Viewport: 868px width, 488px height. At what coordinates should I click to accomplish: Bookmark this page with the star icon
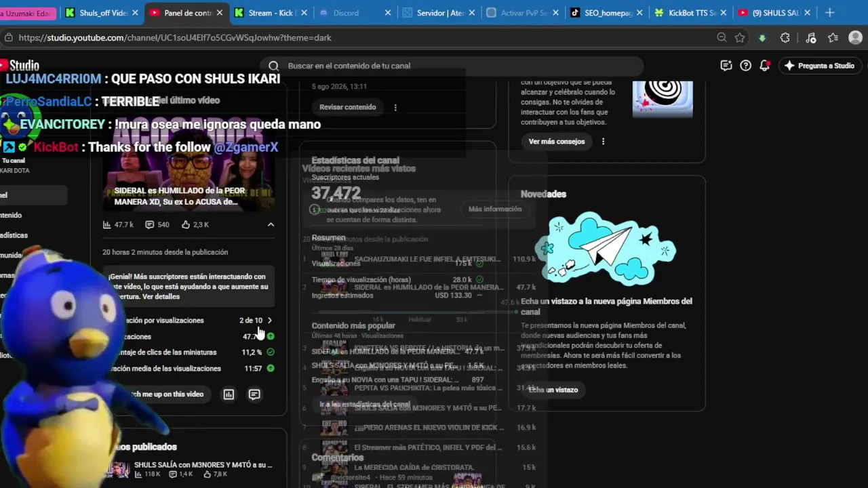[x=740, y=38]
